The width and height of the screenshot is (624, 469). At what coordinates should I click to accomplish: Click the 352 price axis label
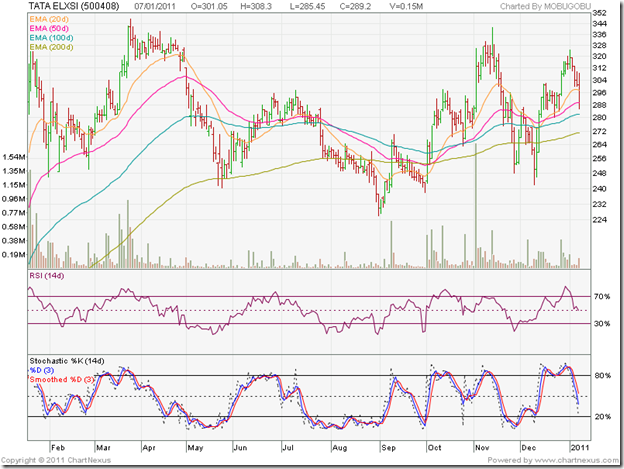tap(599, 13)
